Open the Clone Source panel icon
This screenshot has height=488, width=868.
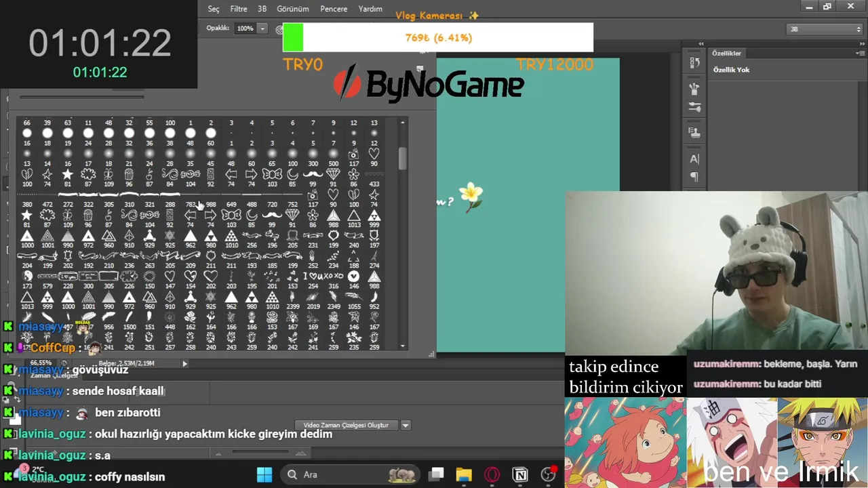point(694,132)
